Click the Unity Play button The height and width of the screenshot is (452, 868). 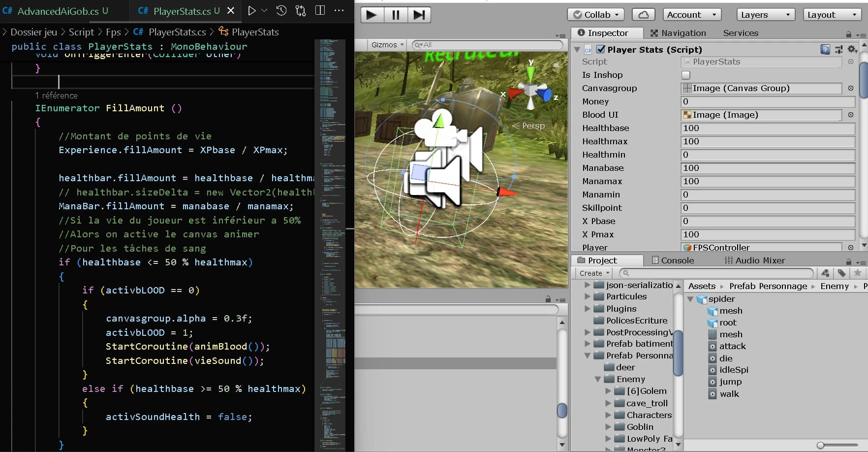click(372, 15)
